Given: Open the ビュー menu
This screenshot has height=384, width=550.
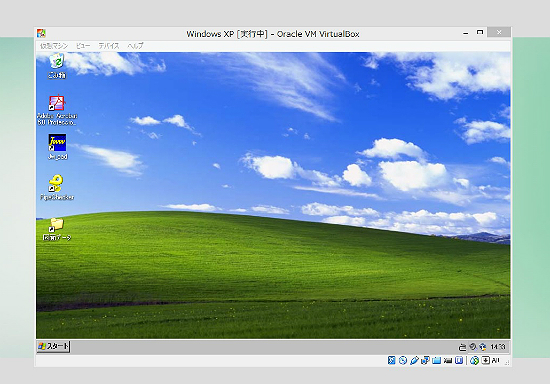Looking at the screenshot, I should (x=83, y=46).
